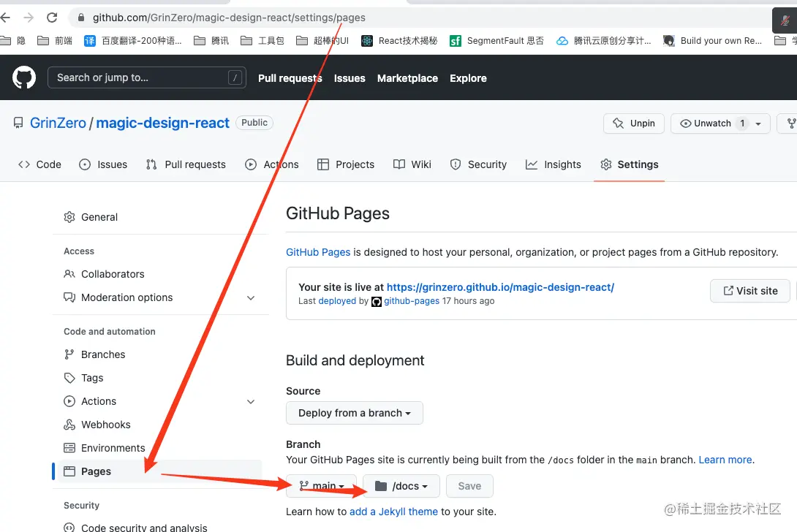
Task: Open Issues in the top header
Action: (x=350, y=78)
